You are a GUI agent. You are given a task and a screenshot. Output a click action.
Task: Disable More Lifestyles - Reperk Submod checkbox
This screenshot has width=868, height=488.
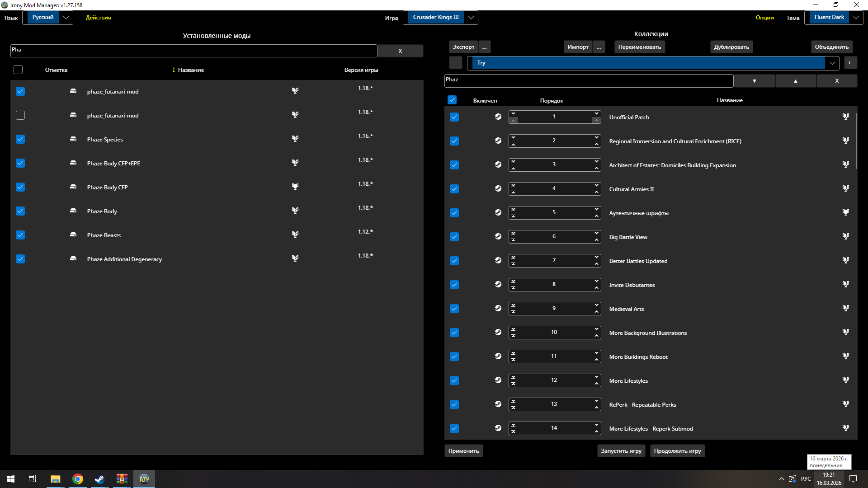(x=454, y=428)
